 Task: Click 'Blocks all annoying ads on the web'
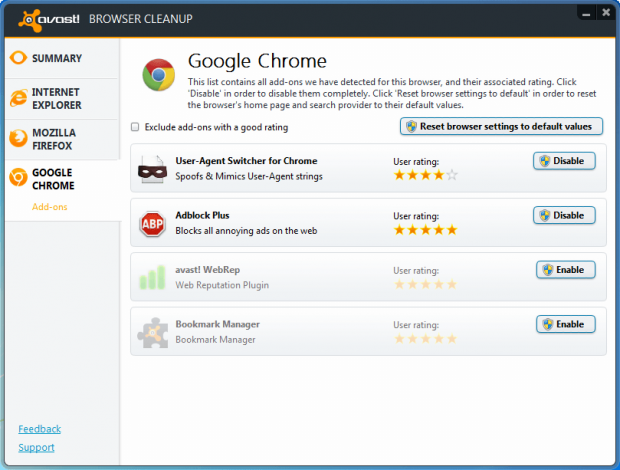[246, 231]
